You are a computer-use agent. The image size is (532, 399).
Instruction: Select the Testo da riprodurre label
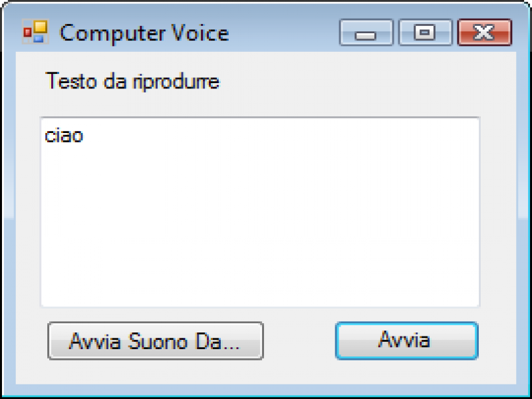[132, 81]
